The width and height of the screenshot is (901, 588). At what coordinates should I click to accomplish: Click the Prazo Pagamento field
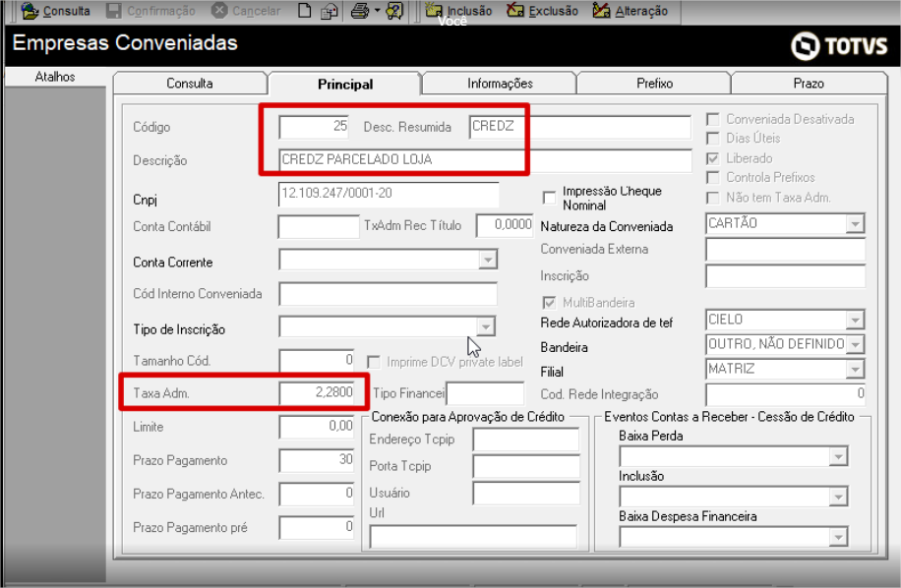(x=317, y=460)
